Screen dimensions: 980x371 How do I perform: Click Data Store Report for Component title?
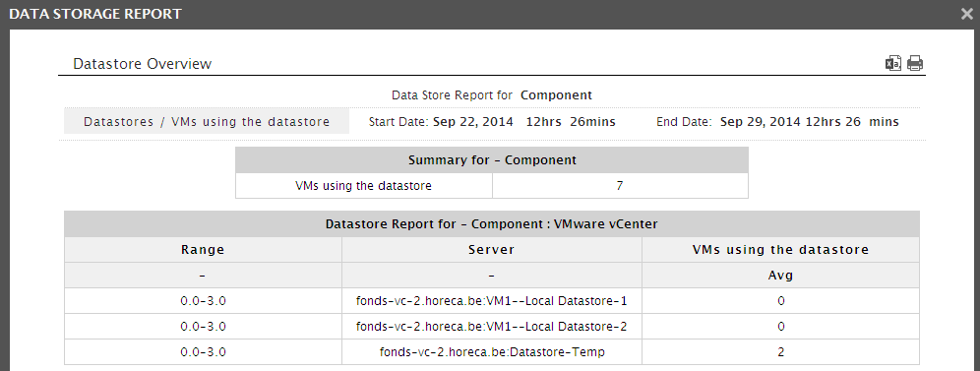[x=492, y=95]
